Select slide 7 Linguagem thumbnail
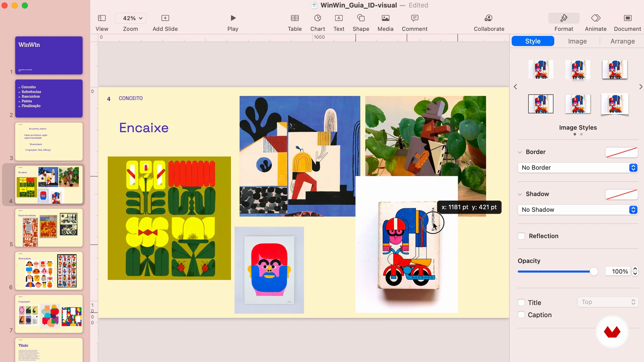 click(x=49, y=314)
